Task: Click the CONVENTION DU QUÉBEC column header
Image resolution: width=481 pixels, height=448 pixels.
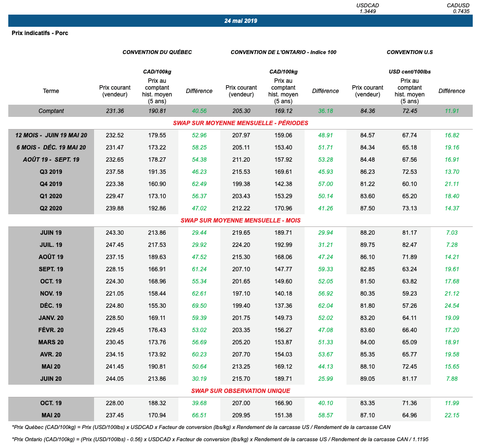Action: (x=157, y=52)
